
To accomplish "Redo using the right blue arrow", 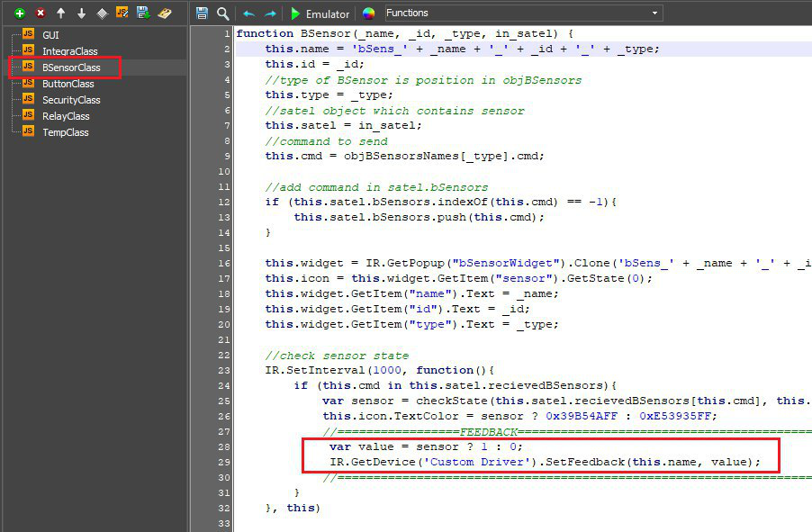I will (269, 14).
